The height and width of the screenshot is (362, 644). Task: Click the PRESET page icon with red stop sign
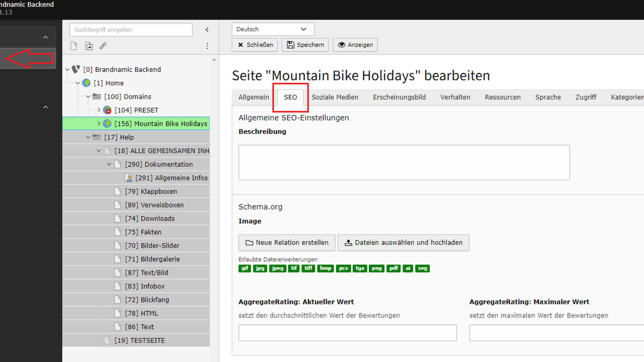click(107, 110)
